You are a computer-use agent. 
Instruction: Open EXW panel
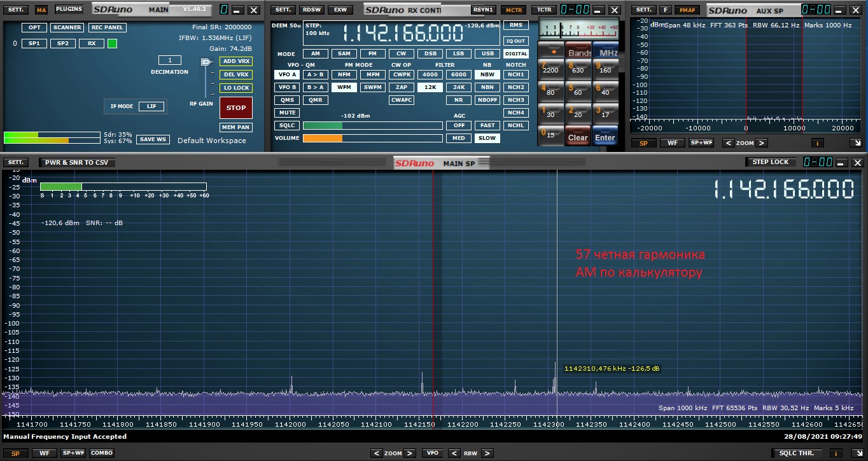pos(341,10)
